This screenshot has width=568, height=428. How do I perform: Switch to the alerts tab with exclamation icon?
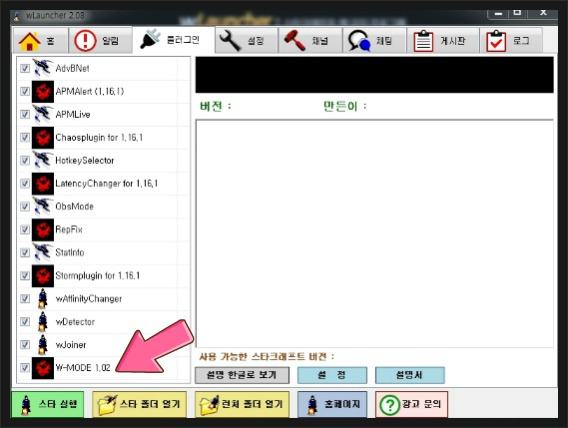point(100,41)
